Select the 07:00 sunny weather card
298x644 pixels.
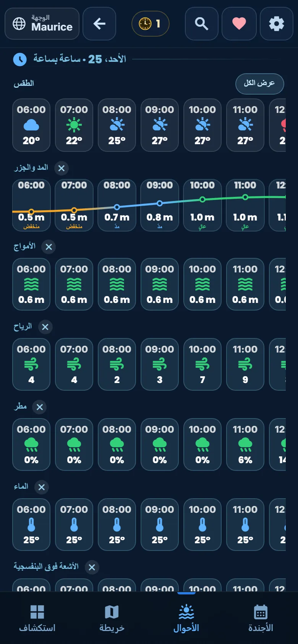(74, 125)
